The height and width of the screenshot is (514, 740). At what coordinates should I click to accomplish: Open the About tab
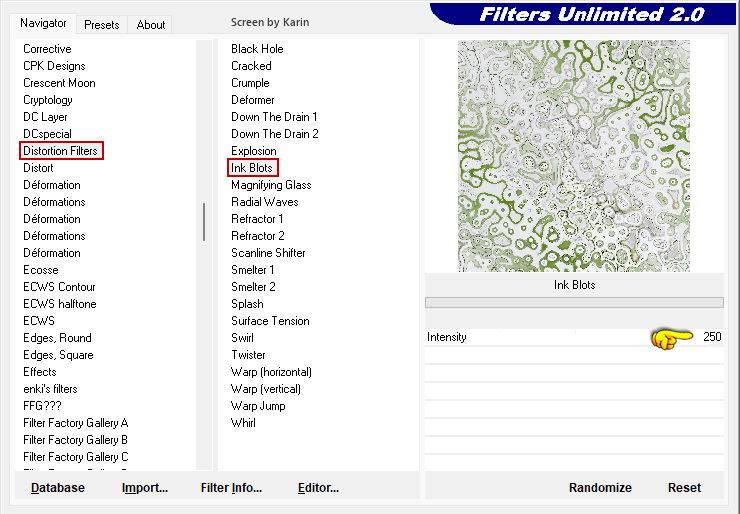tap(151, 24)
